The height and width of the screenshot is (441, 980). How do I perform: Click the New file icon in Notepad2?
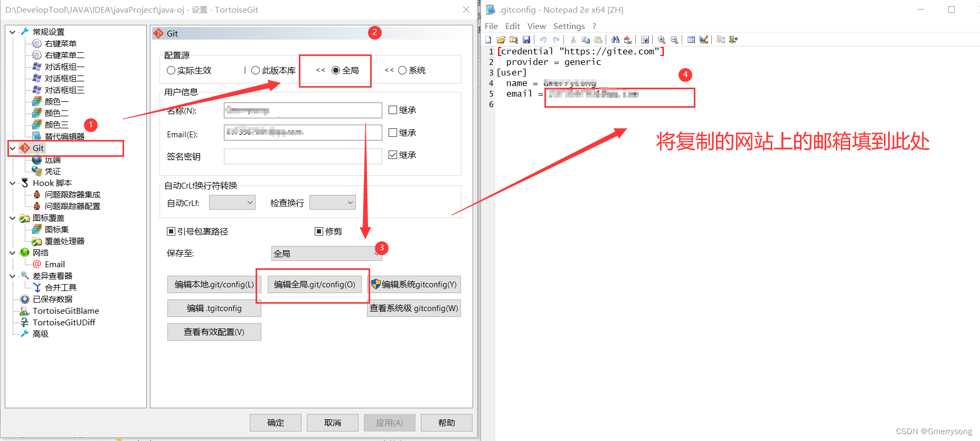[488, 40]
